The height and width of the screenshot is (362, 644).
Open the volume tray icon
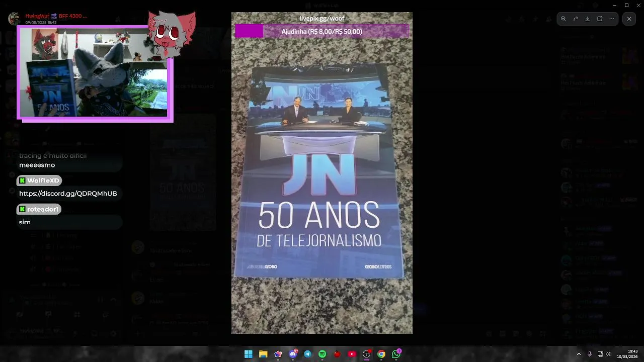coord(608,354)
